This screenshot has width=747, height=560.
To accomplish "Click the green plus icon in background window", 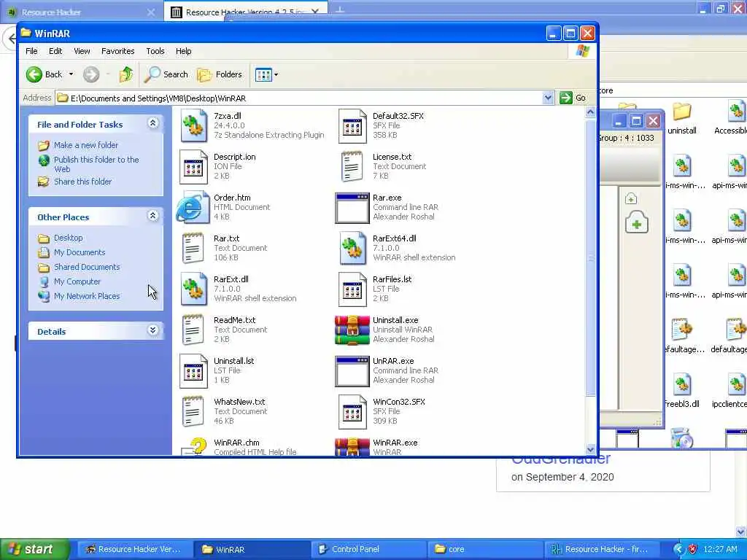I will click(636, 222).
